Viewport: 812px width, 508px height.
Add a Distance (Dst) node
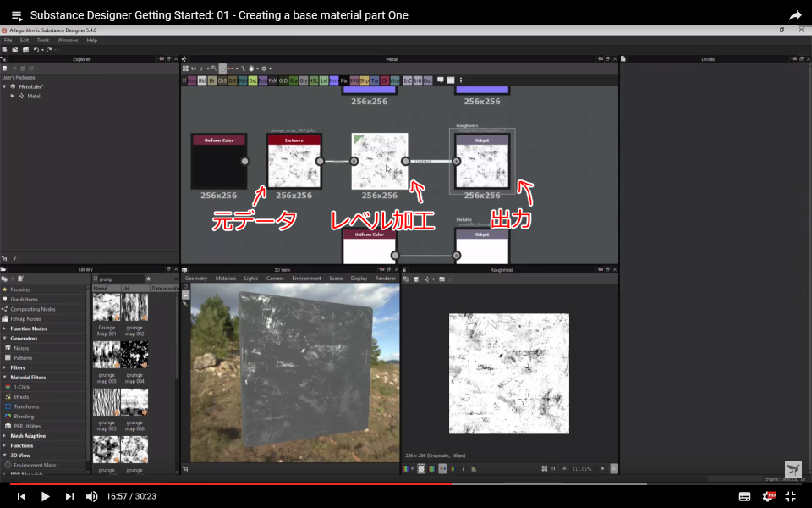click(253, 80)
